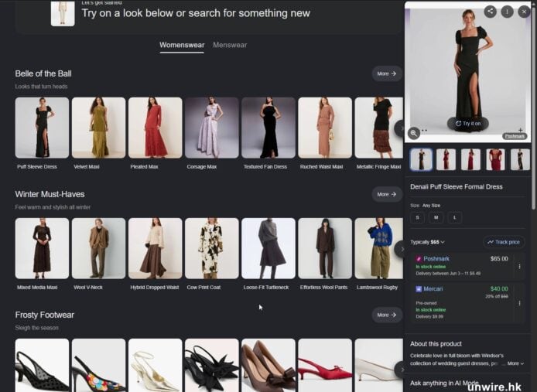This screenshot has width=537, height=392.
Task: Click next arrow in Frosty Footwear row
Action: coord(399,370)
